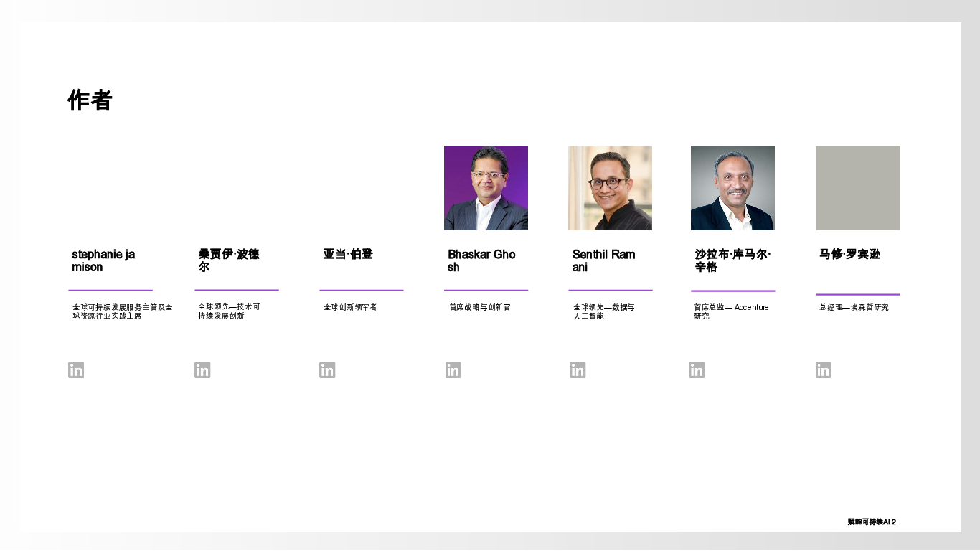
Task: Click title 总经理—埃森哲研究
Action: 854,307
